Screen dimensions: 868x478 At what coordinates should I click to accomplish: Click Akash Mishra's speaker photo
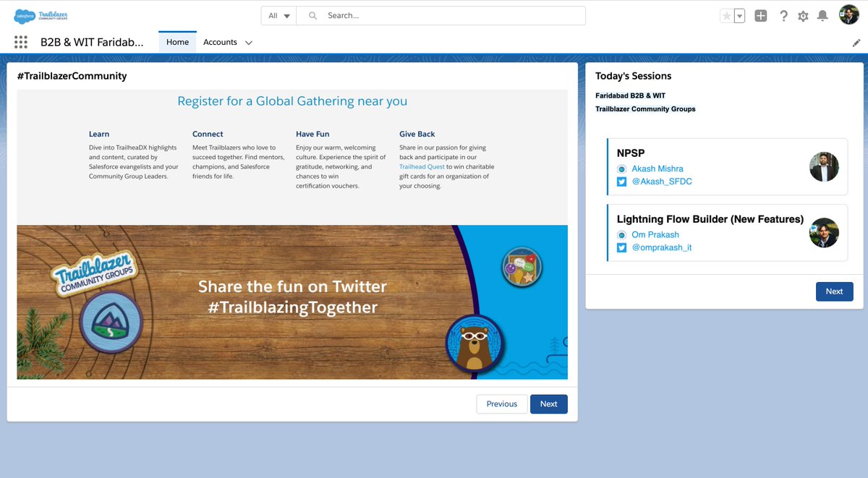point(824,167)
